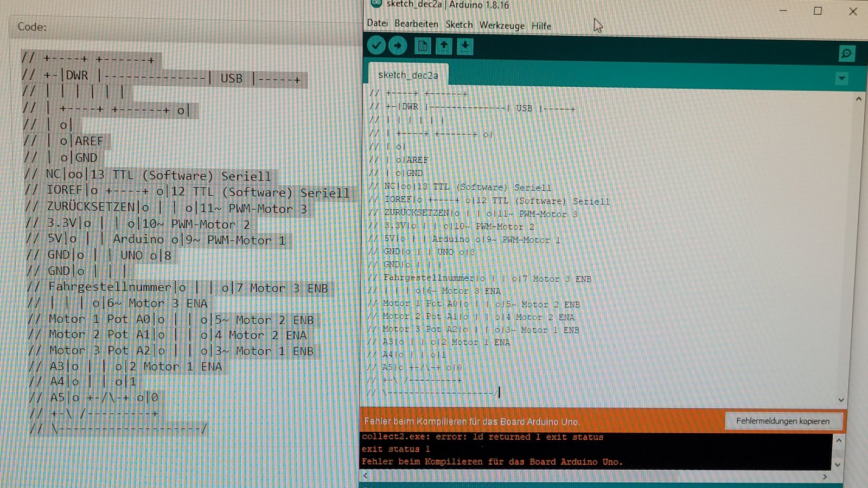Click editor line 'Fahrgestellnummer|o'
Image resolution: width=868 pixels, height=488 pixels.
point(480,278)
